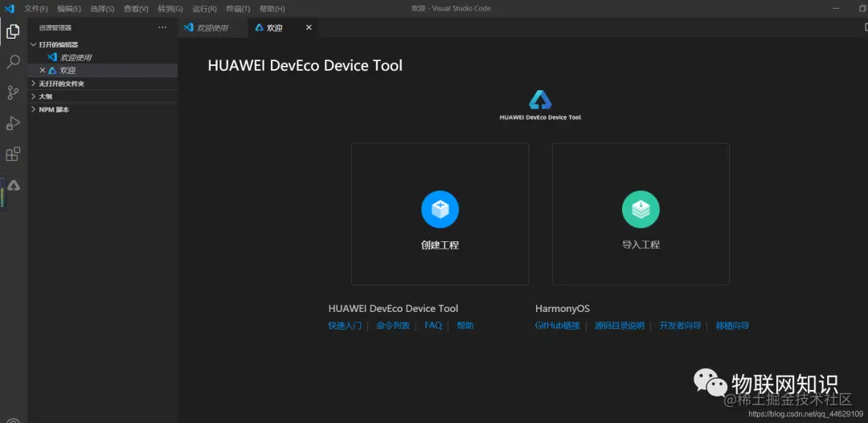Image resolution: width=868 pixels, height=423 pixels.
Task: Select 欢迎使用 in the open editors list
Action: 102,57
